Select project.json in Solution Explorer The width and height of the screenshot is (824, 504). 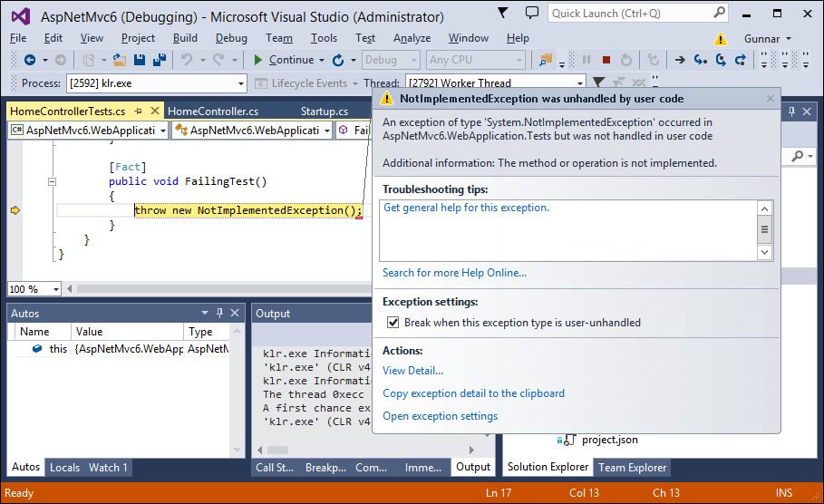click(609, 440)
